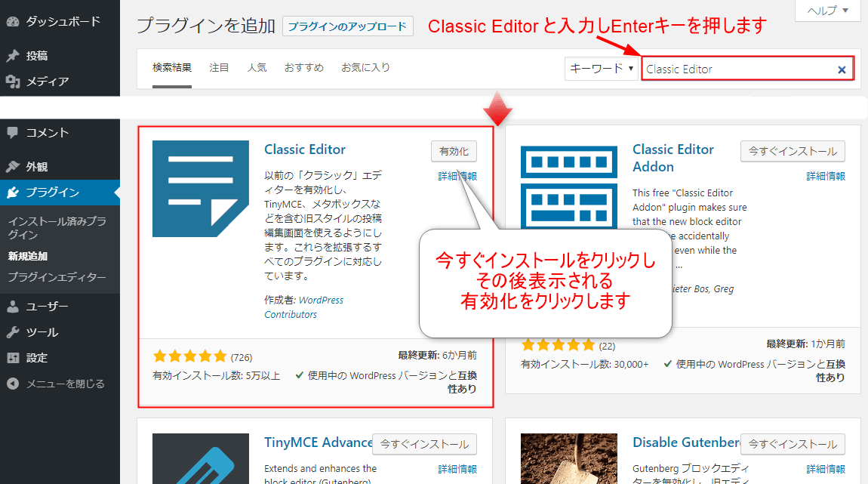
Task: Expand the ヘルプ help dropdown
Action: point(827,11)
